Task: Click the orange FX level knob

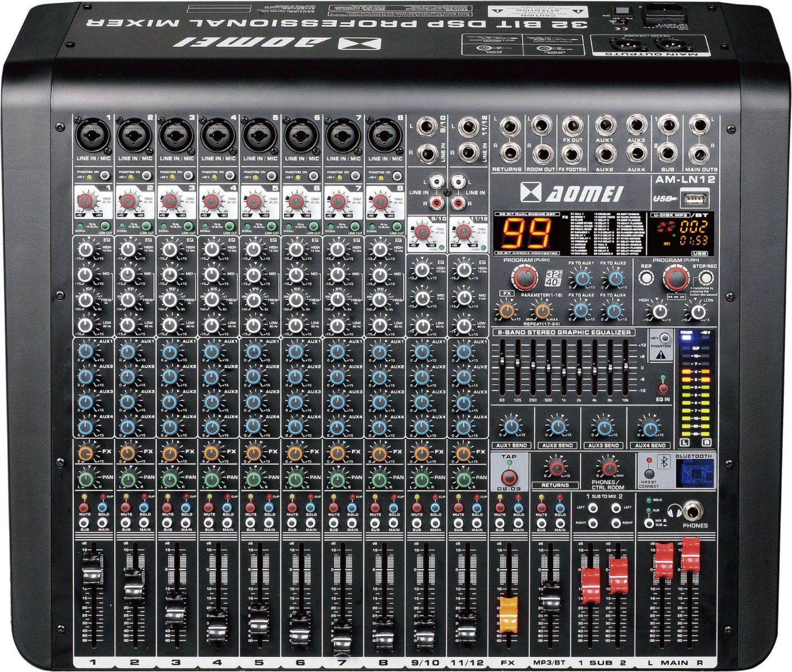Action: pos(507,310)
